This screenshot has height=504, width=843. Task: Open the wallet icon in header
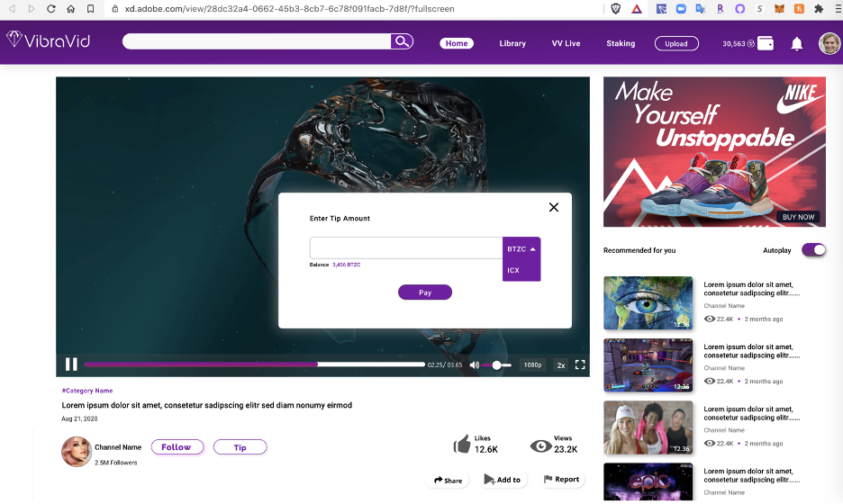(766, 43)
